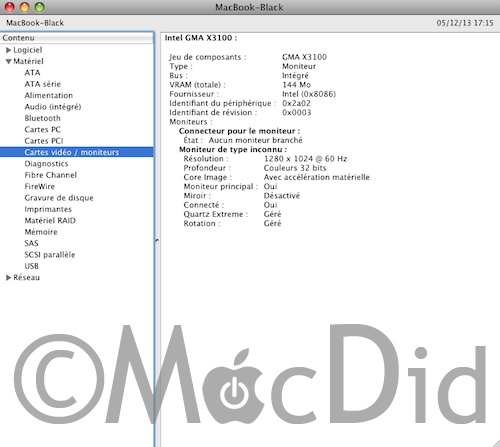Viewport: 500px width, 447px height.
Task: Click the Intel GMA X3100 heading
Action: pyautogui.click(x=201, y=38)
